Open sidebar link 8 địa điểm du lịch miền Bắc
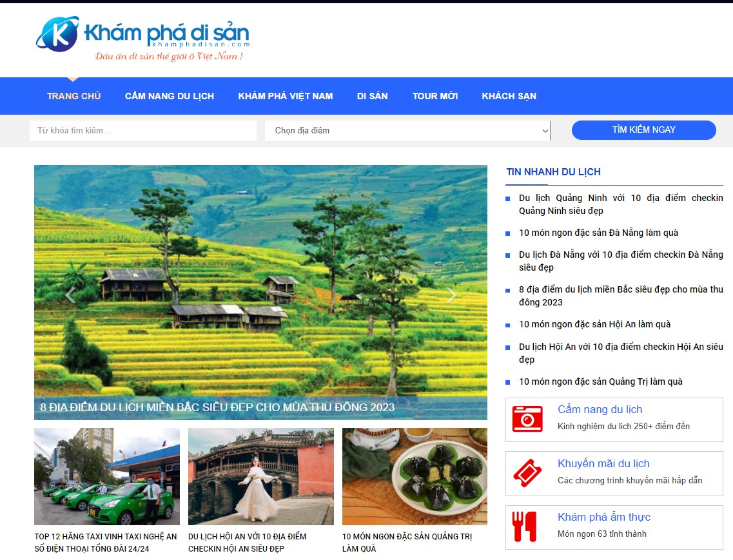The height and width of the screenshot is (560, 733). [621, 295]
